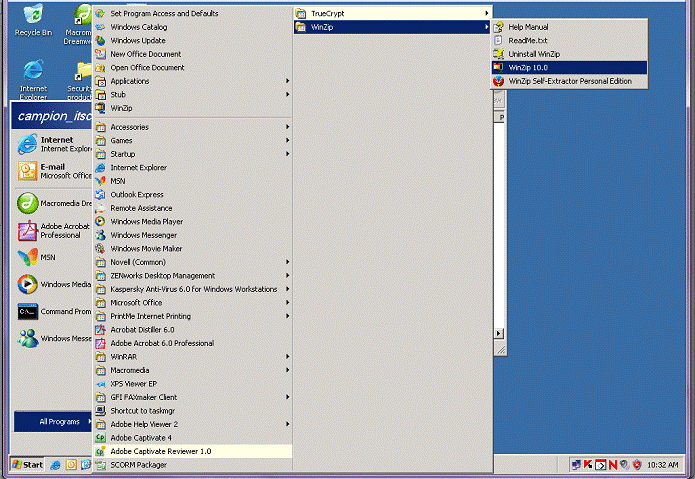Click the scrollbar right arrow in background window
This screenshot has width=695, height=479.
(x=499, y=333)
